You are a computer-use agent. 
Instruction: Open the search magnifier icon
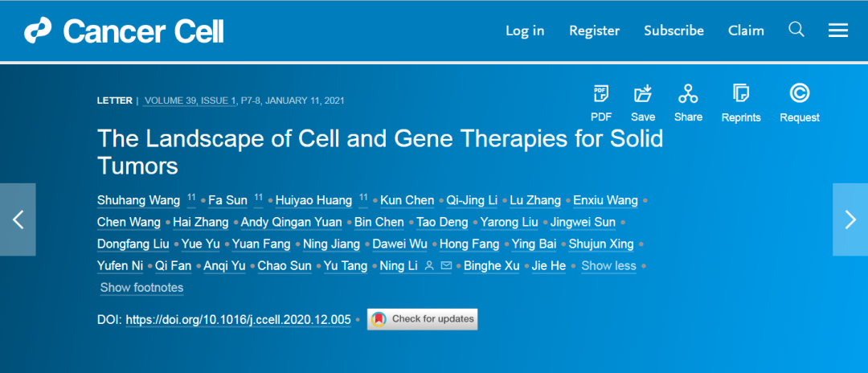[796, 30]
